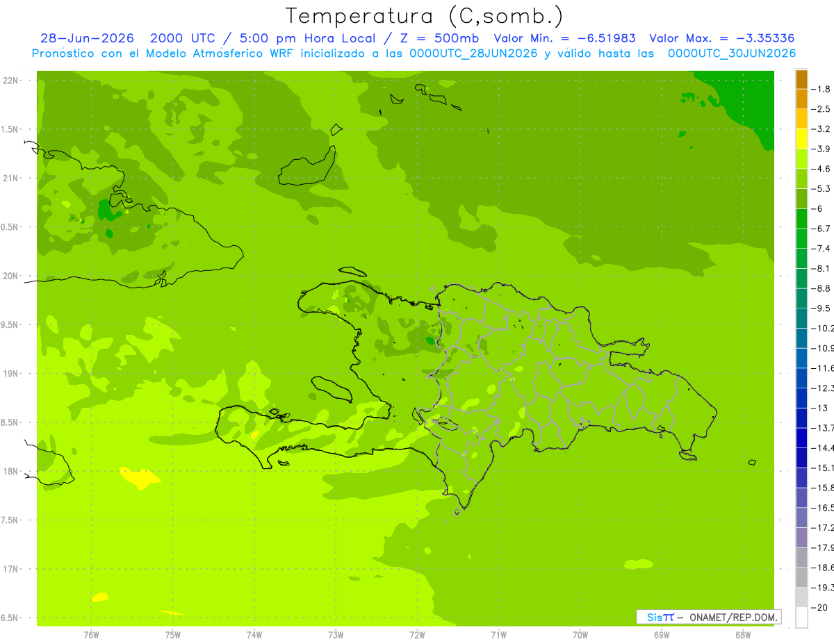
Task: Select the swatch between -6 and -6.7
Action: click(x=801, y=219)
